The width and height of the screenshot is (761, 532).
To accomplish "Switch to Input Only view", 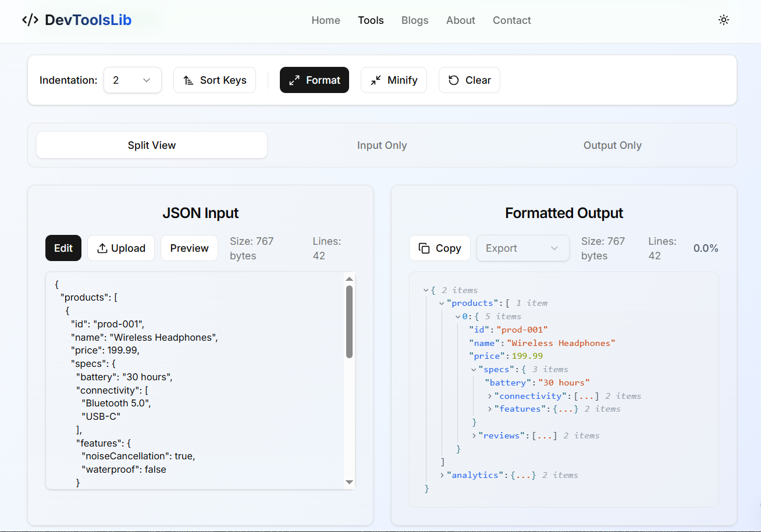I will pyautogui.click(x=382, y=145).
